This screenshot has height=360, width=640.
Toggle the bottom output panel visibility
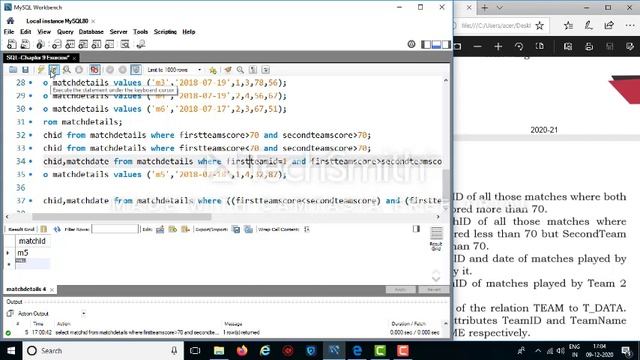click(436, 44)
